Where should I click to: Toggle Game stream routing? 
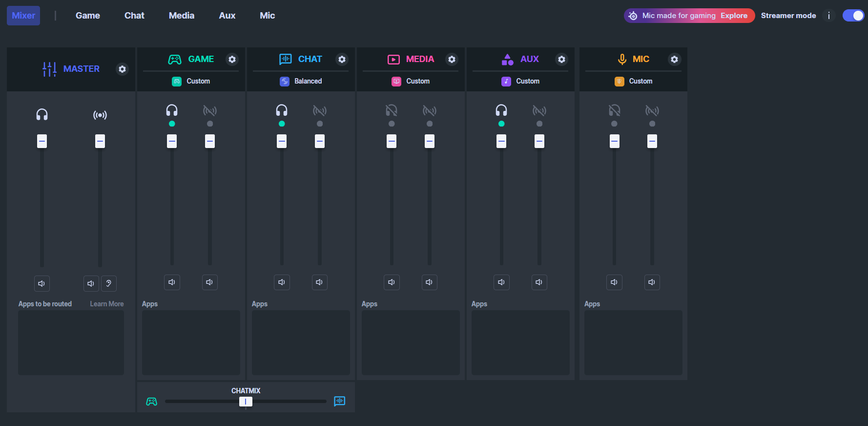coord(210,110)
